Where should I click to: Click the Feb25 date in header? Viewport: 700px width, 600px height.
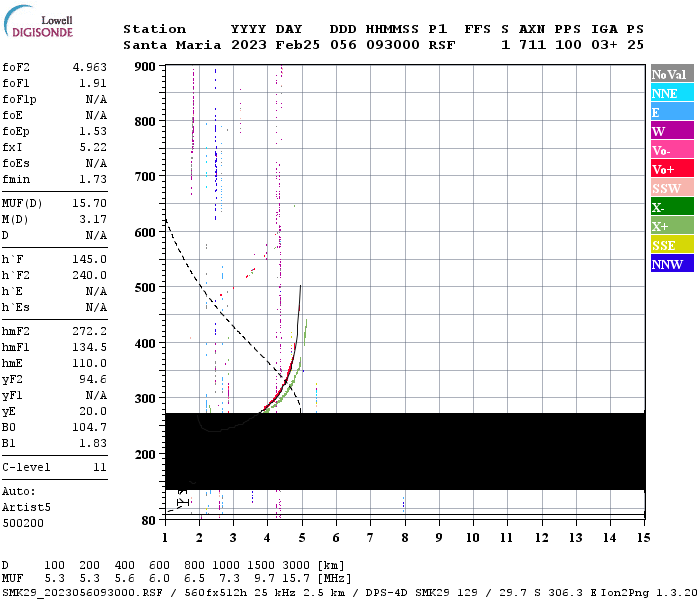coord(297,45)
